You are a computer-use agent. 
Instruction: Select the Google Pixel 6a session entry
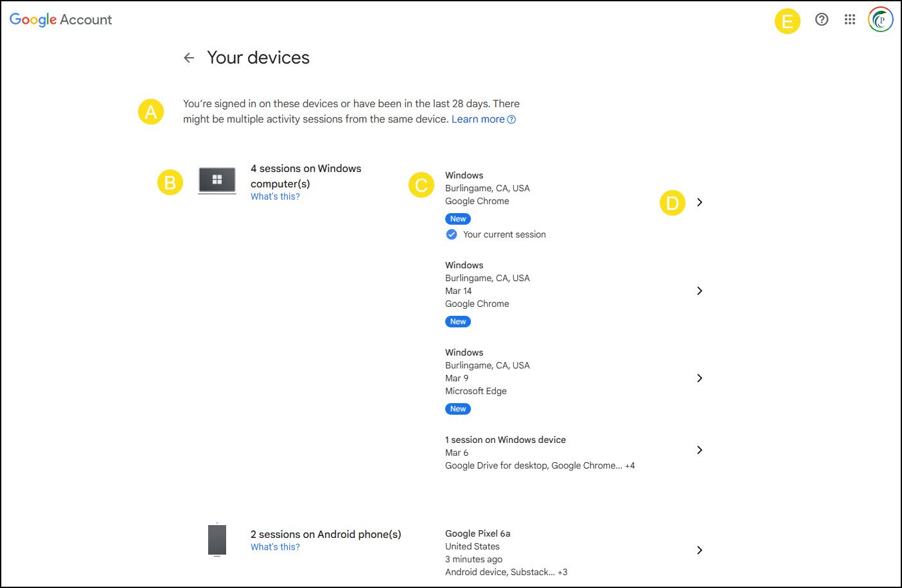point(477,533)
